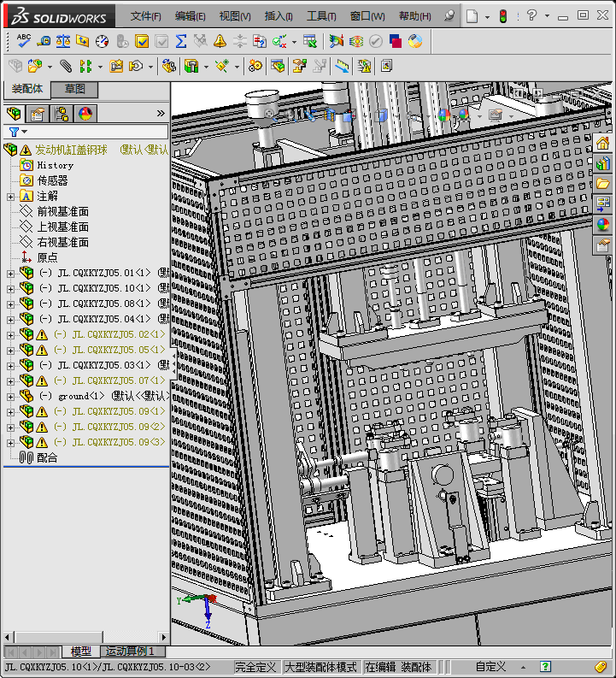Screen dimensions: 616x678
Task: Select the Mate paperclip icon
Action: click(66, 66)
